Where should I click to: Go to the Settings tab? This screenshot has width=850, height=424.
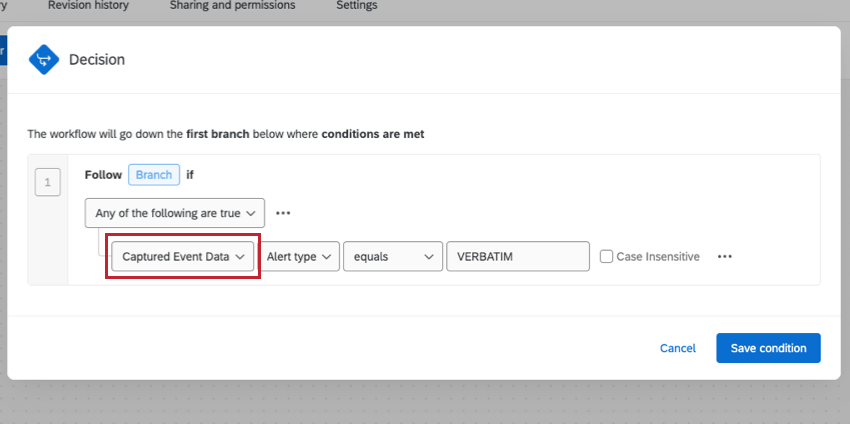coord(357,6)
